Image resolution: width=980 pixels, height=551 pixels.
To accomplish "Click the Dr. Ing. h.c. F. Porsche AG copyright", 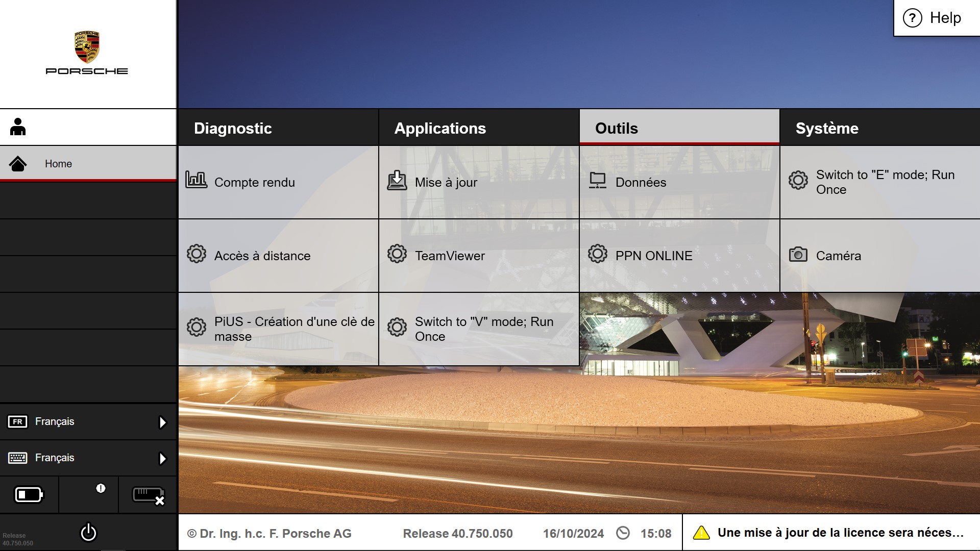I will pyautogui.click(x=269, y=534).
